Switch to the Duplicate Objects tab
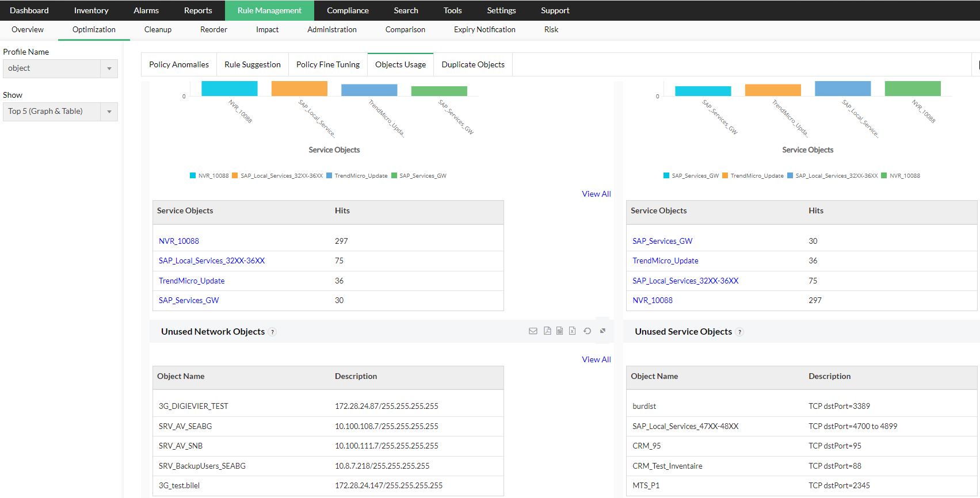The image size is (980, 498). click(473, 64)
